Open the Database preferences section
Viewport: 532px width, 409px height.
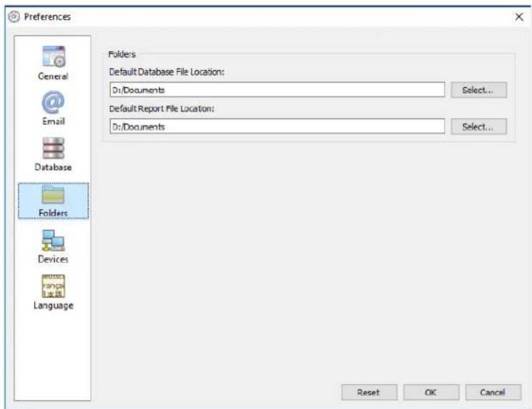point(53,154)
